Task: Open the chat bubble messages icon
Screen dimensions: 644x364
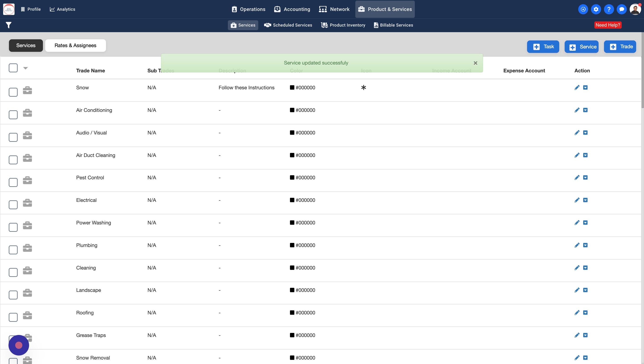Action: [621, 9]
